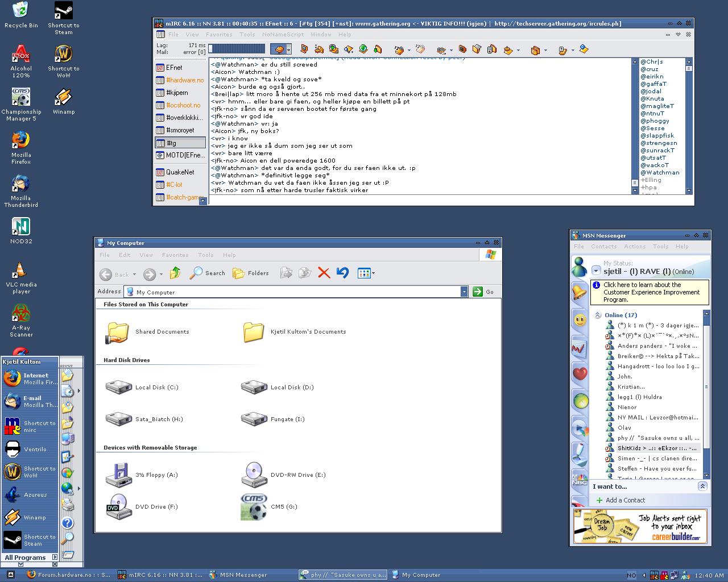
Task: Click the blue Undo arrow icon
Action: 342,273
